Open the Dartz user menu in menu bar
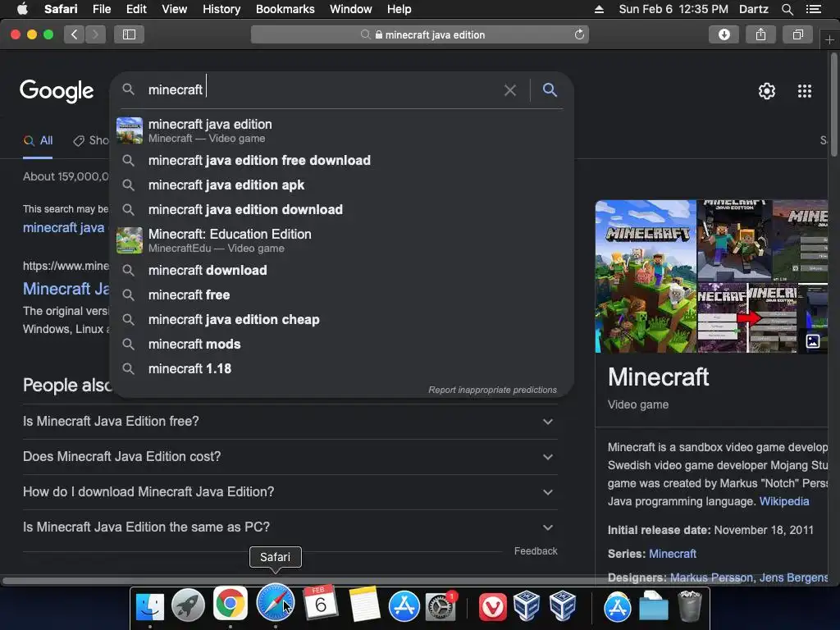This screenshot has height=630, width=840. (x=753, y=9)
